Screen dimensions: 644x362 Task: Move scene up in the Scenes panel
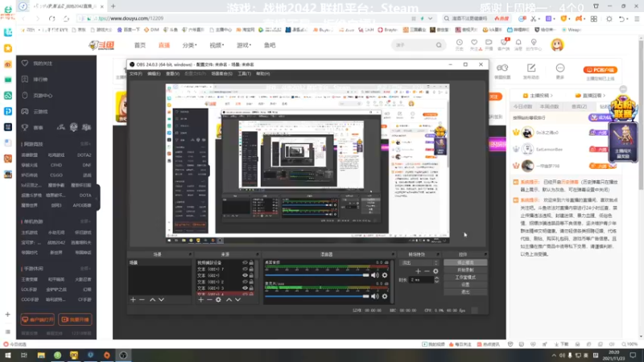[x=152, y=300]
